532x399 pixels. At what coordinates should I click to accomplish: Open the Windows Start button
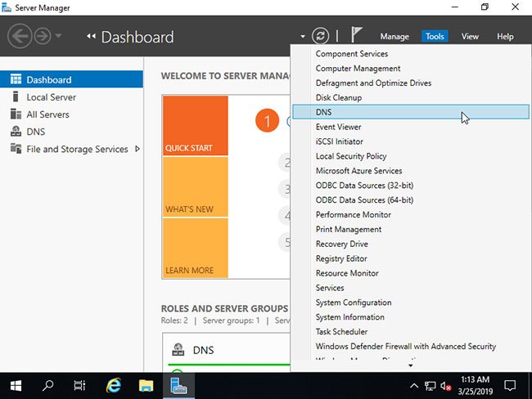[16, 385]
